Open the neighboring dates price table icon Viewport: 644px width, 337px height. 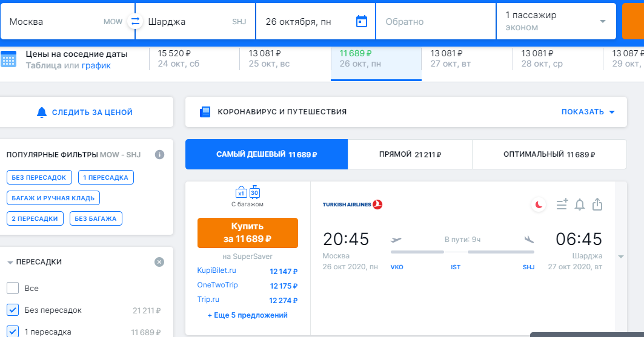pyautogui.click(x=8, y=59)
